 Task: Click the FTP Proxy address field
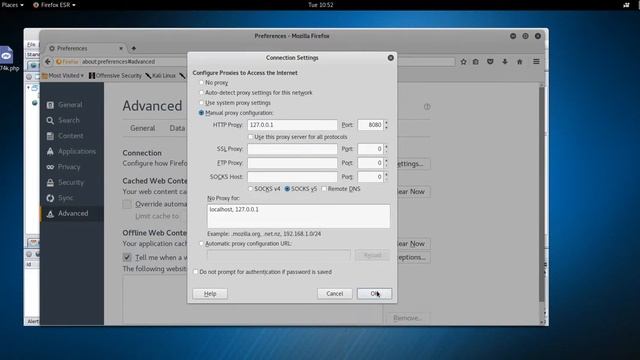(292, 163)
